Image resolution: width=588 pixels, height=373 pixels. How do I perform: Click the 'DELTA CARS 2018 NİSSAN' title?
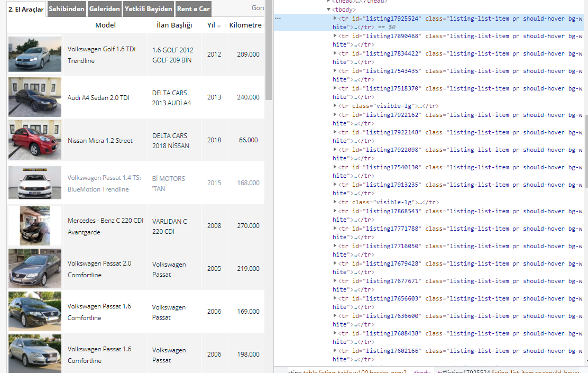[171, 140]
